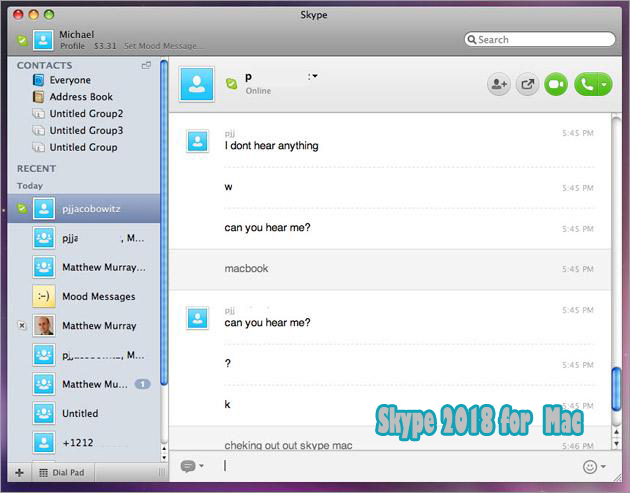Click the online status icon next to P

click(231, 84)
